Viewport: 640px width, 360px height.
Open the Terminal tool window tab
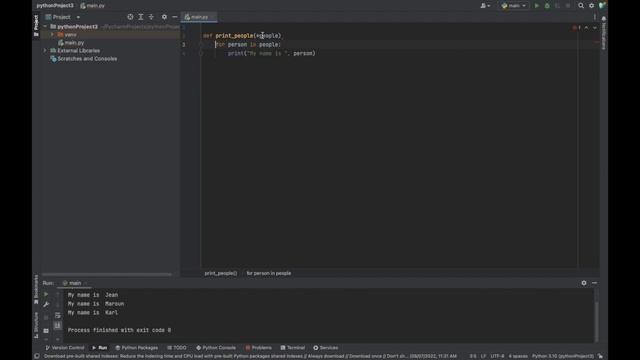(x=293, y=348)
